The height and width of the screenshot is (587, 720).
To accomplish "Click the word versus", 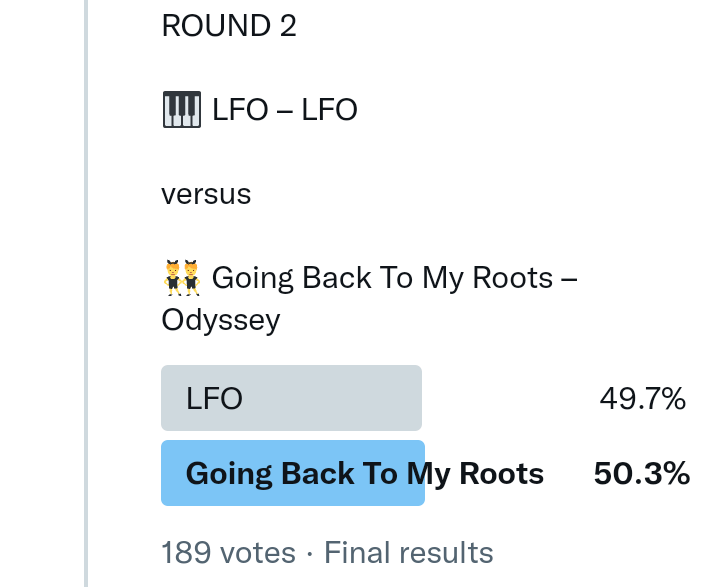I will click(206, 193).
